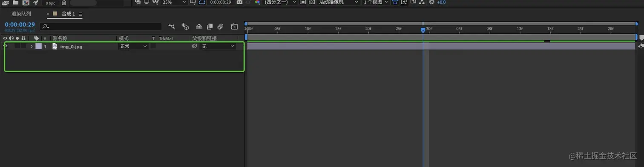Focus the timeline layer search field
Screen dimensions: 644x167
(x=101, y=26)
